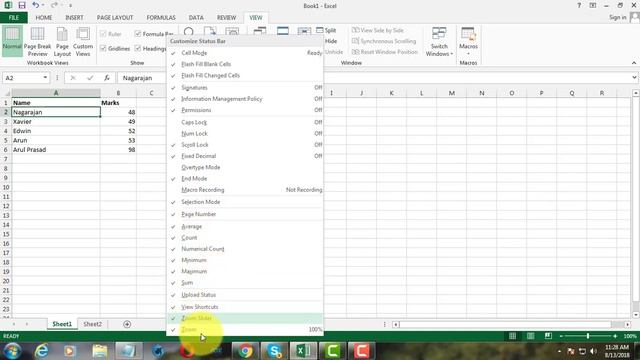Toggle Cell Mode in status bar menu
The height and width of the screenshot is (360, 640).
[245, 53]
